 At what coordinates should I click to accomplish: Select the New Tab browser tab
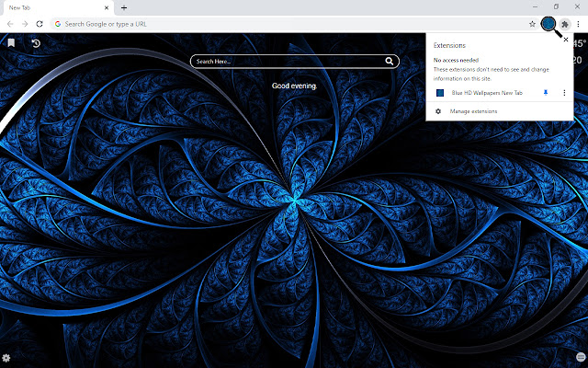57,8
